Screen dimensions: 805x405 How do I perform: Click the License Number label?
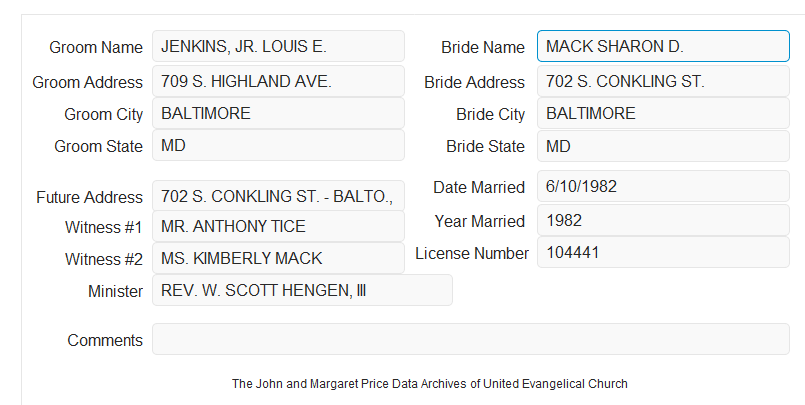(472, 253)
